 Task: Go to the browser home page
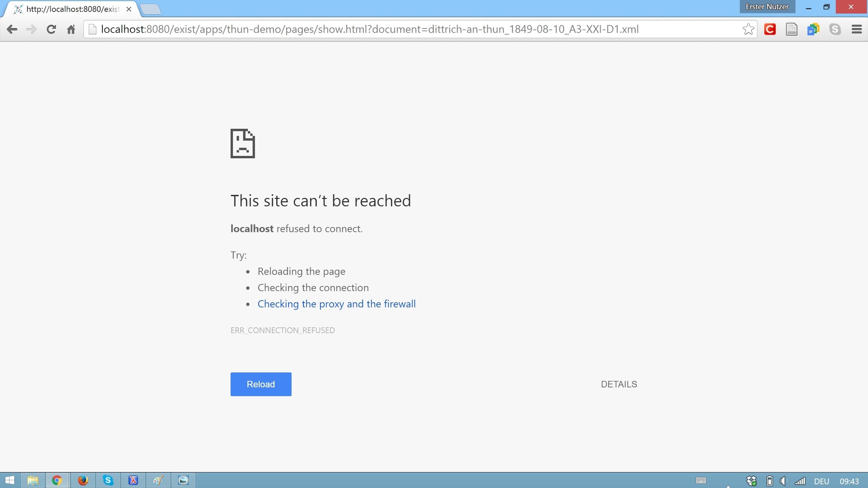pos(71,29)
